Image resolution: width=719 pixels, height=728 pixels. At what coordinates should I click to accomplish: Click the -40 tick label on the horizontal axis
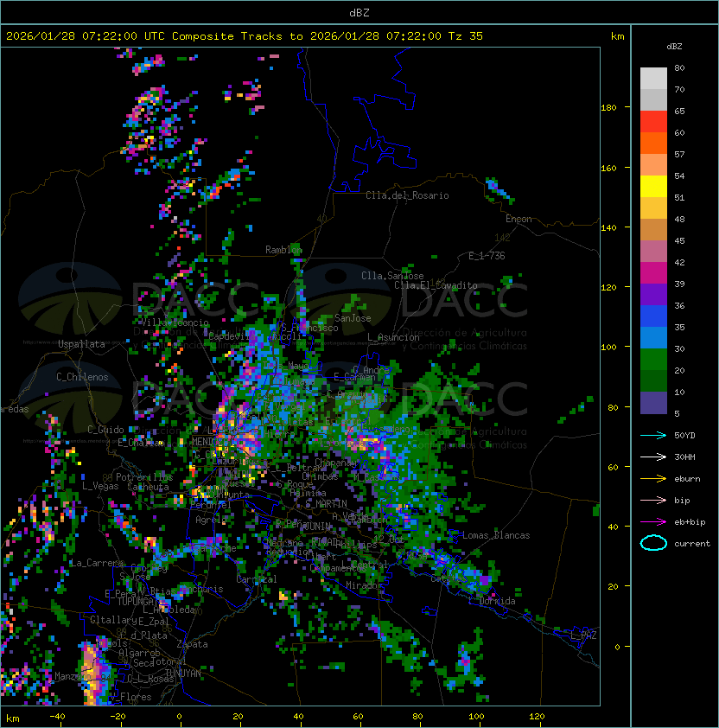coord(57,717)
